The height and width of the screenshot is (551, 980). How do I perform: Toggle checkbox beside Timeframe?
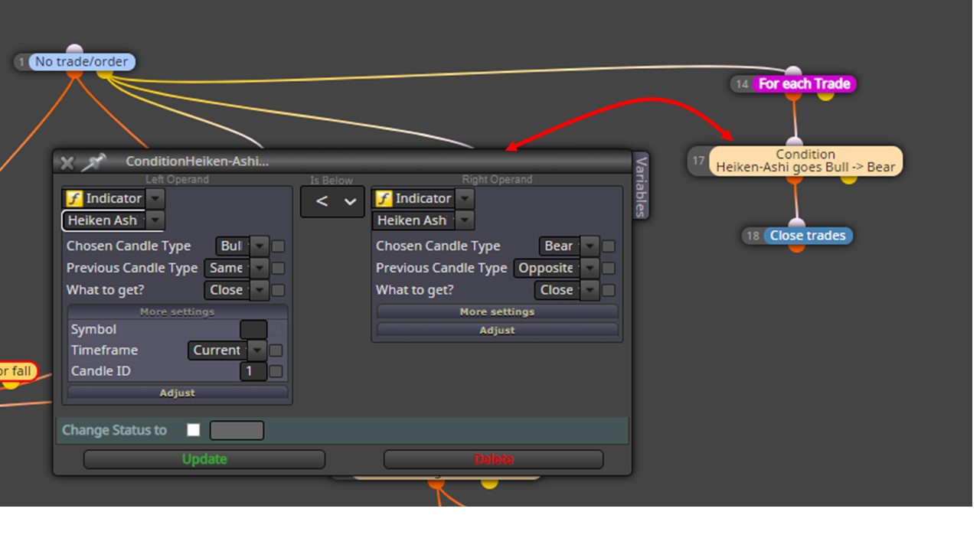coord(276,350)
